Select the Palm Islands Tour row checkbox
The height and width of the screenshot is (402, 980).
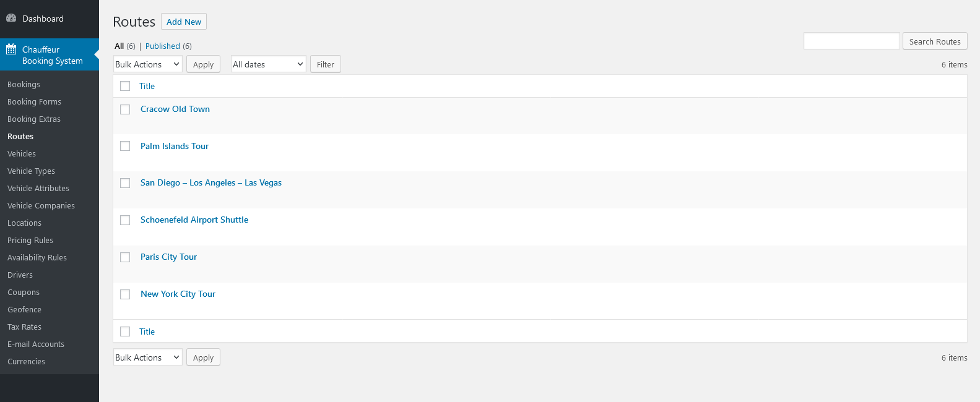tap(125, 146)
